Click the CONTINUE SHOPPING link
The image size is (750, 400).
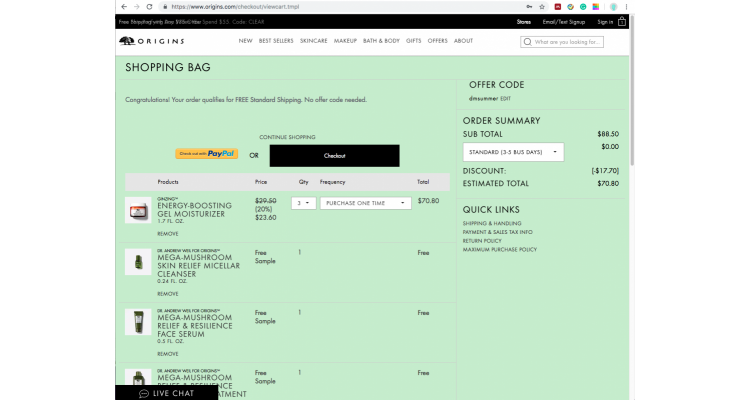click(x=287, y=137)
